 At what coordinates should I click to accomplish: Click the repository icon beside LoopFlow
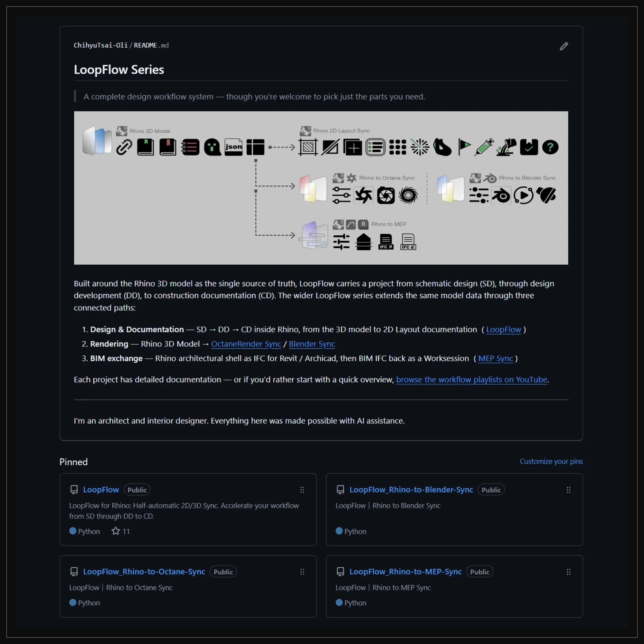click(x=74, y=490)
